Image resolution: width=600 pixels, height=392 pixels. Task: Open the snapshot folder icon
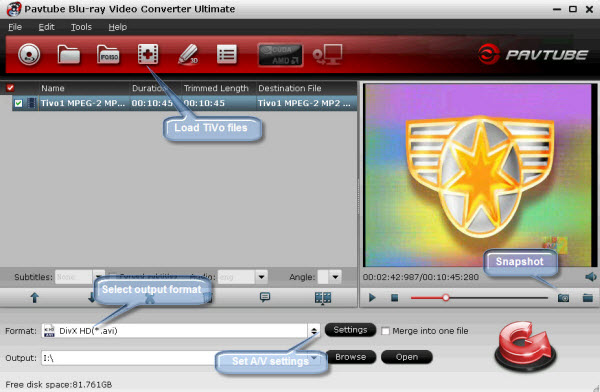pyautogui.click(x=588, y=297)
